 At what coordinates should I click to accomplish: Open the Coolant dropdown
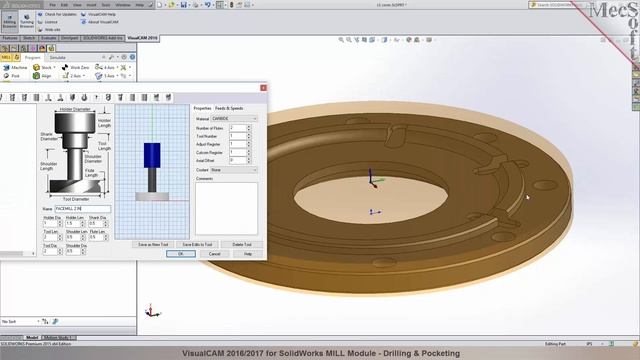pos(234,170)
